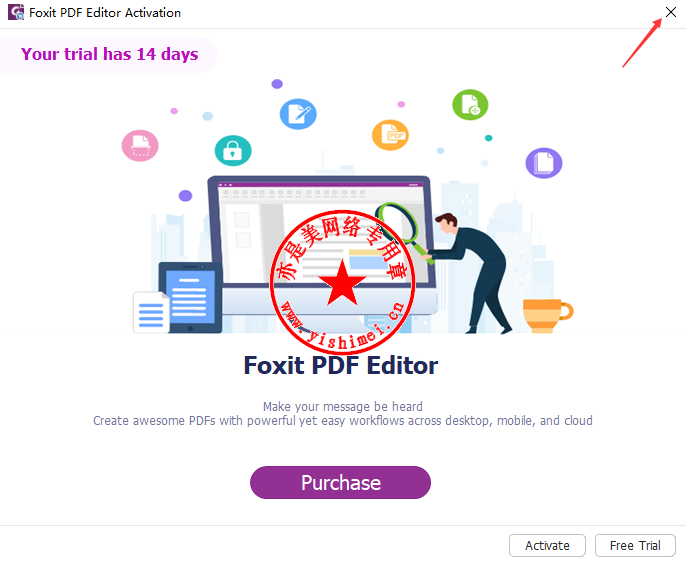This screenshot has width=686, height=567.
Task: Click the Foxit logo in title bar
Action: tap(16, 12)
